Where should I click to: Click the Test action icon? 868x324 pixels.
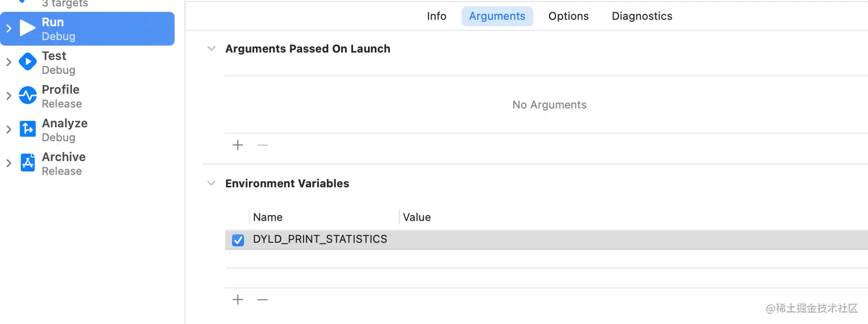pyautogui.click(x=28, y=62)
